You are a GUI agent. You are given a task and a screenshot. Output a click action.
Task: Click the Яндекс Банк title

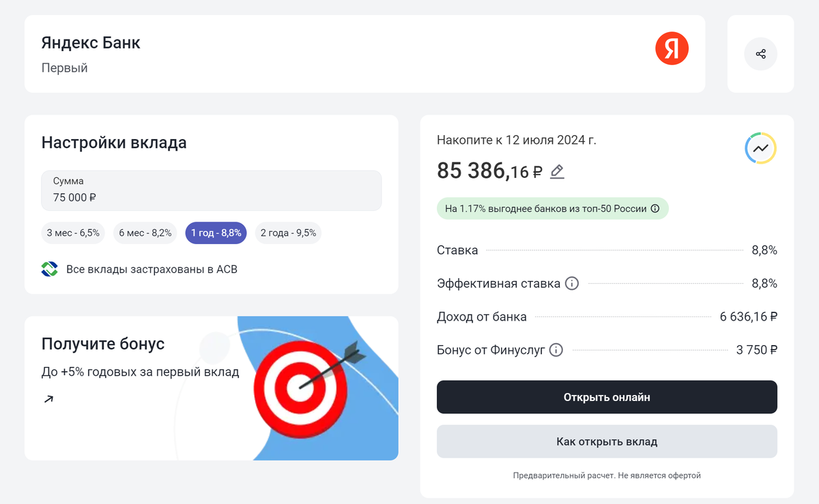click(91, 42)
